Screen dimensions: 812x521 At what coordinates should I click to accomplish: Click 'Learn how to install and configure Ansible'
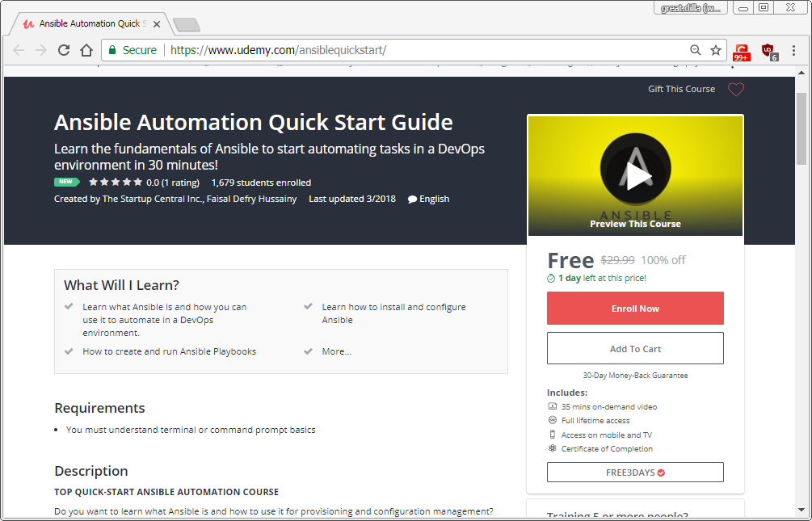click(394, 313)
